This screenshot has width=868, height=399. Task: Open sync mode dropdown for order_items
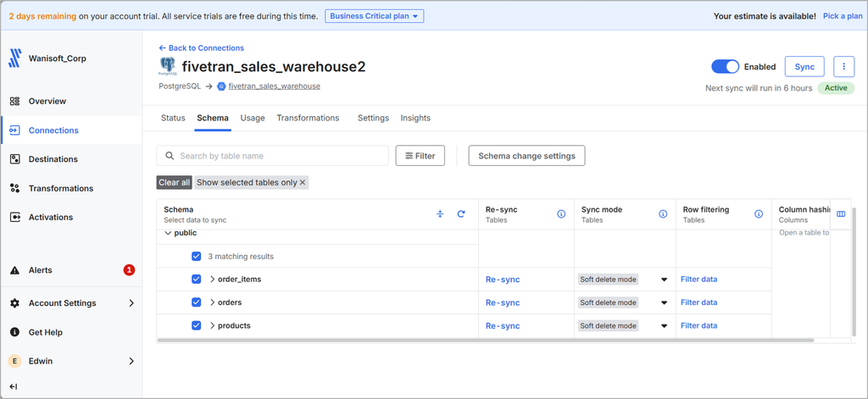(x=664, y=280)
